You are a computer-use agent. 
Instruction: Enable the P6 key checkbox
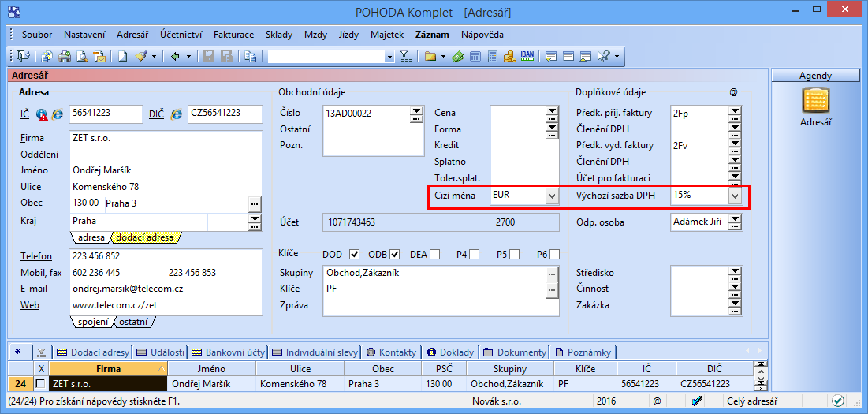(555, 255)
